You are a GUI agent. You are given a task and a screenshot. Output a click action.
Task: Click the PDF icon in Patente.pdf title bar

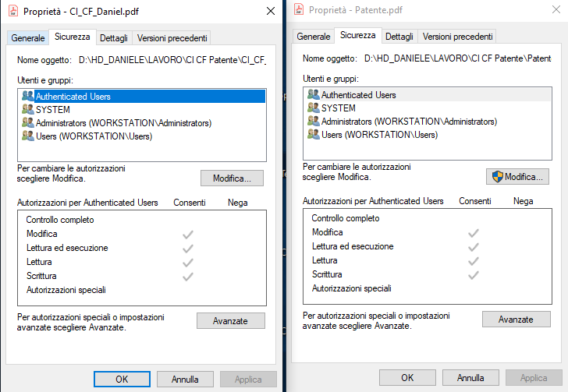point(299,9)
